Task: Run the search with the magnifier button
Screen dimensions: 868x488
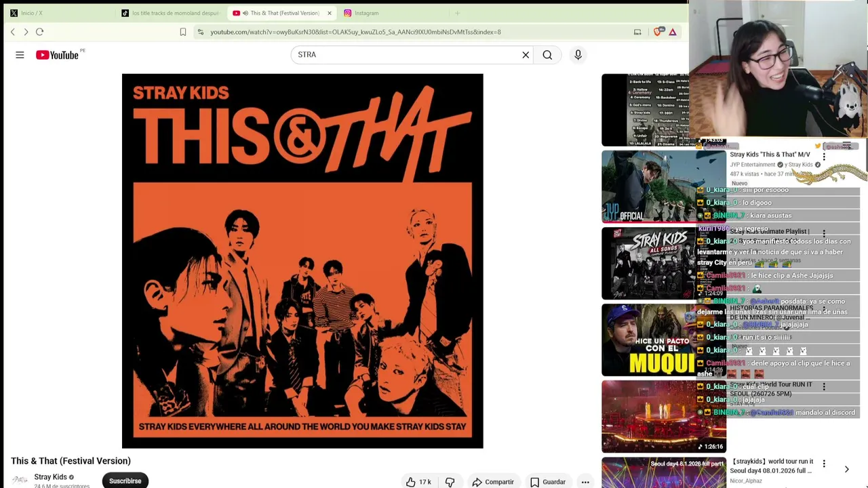Action: tap(547, 55)
